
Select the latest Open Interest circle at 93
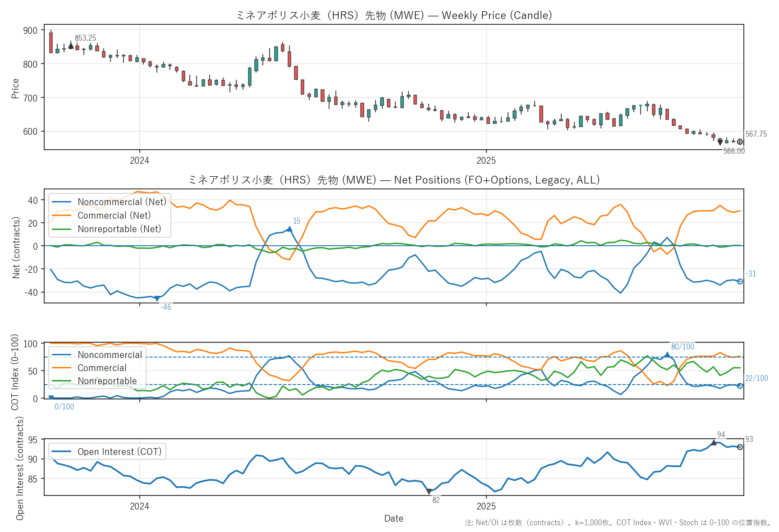tap(740, 447)
